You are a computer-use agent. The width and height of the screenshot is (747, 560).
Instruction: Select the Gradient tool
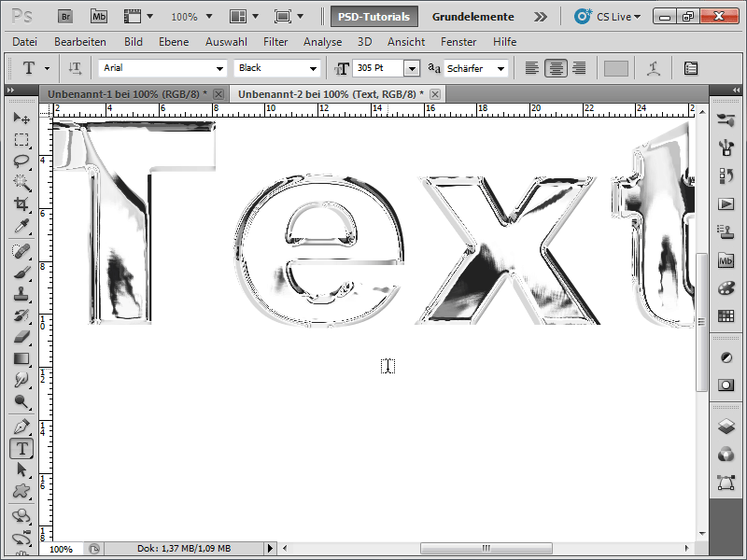21,358
